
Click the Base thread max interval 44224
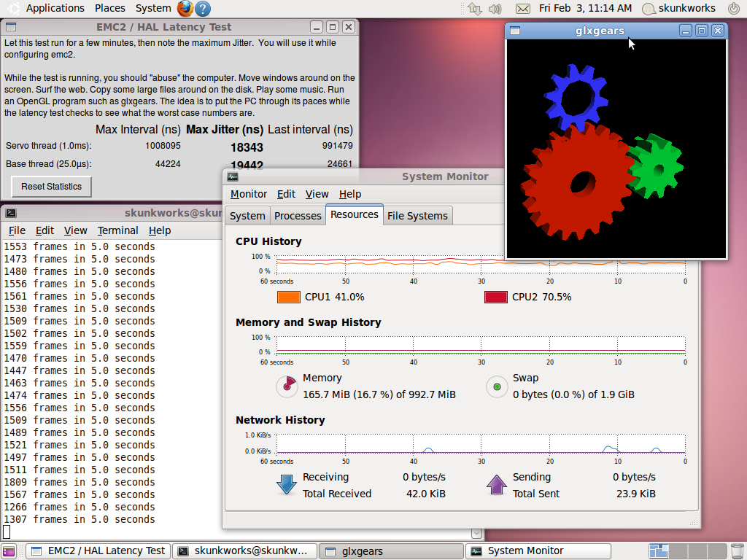[x=168, y=164]
